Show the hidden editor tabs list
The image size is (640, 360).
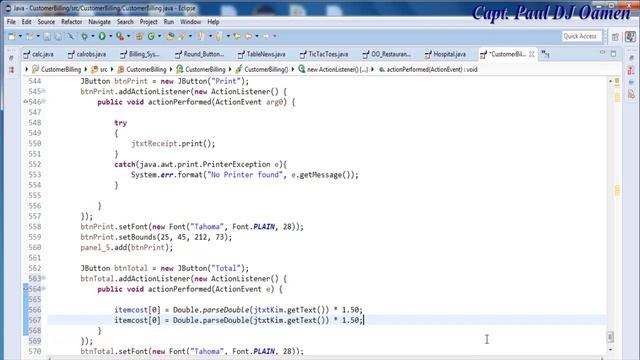(545, 54)
